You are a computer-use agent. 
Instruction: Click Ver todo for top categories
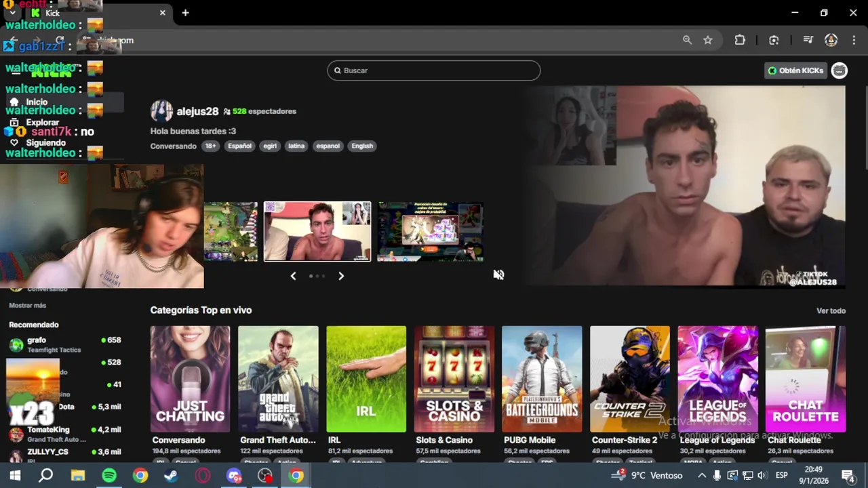(831, 310)
